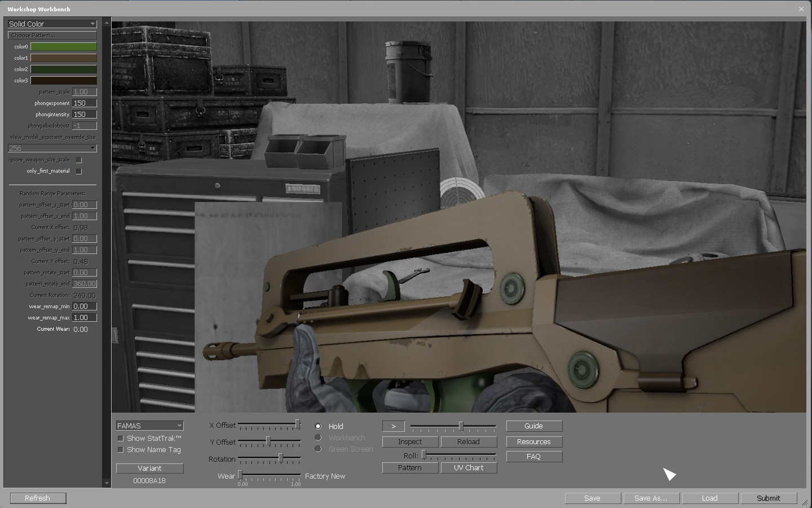Select the Green Screen radio button
Viewport: 812px width, 508px height.
(x=318, y=449)
